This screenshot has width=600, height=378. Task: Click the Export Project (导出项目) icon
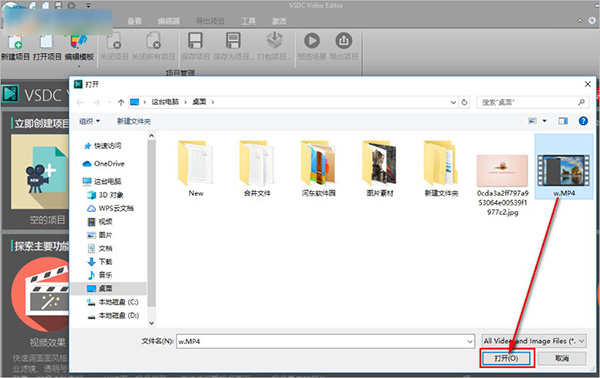pyautogui.click(x=344, y=41)
